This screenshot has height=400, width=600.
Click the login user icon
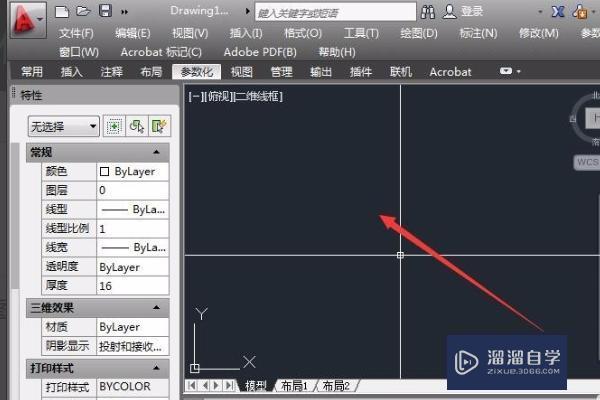(450, 12)
